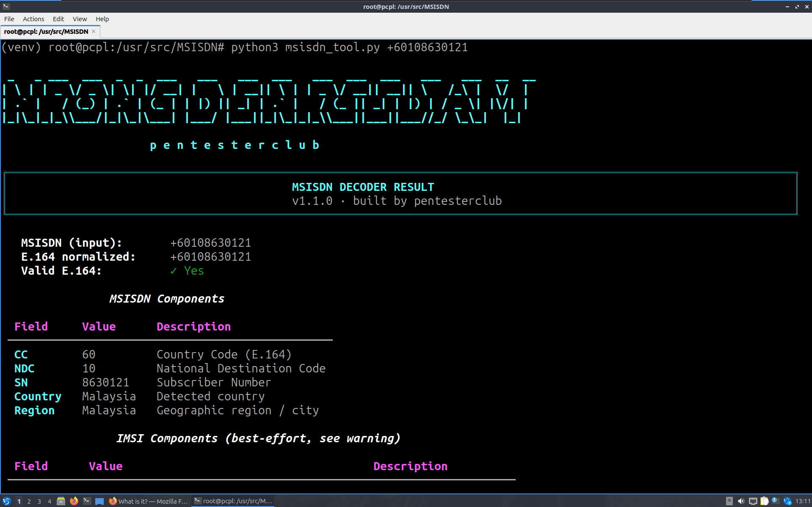The image size is (812, 507).
Task: Open the Actions menu
Action: [x=33, y=19]
